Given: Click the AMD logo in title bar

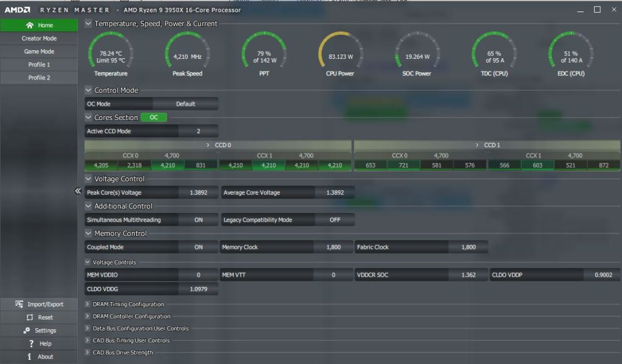Looking at the screenshot, I should click(x=18, y=10).
